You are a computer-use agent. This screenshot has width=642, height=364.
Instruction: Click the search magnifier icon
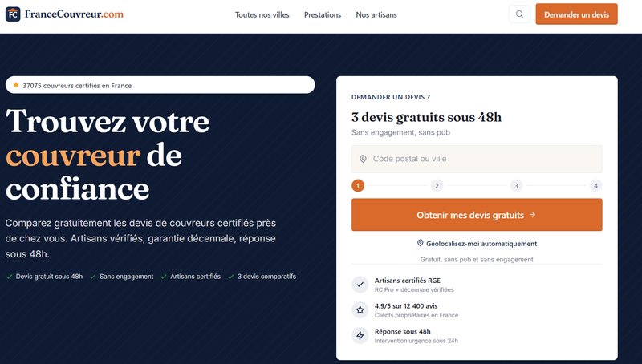[x=519, y=14]
